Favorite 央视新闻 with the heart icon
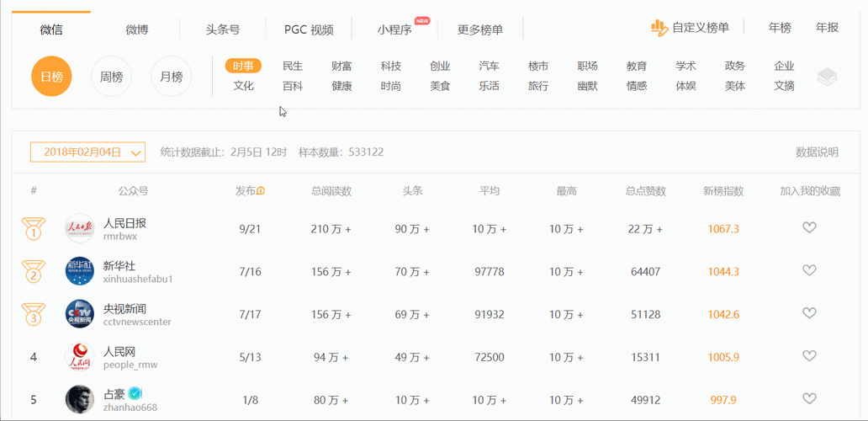The image size is (868, 421). [x=809, y=313]
